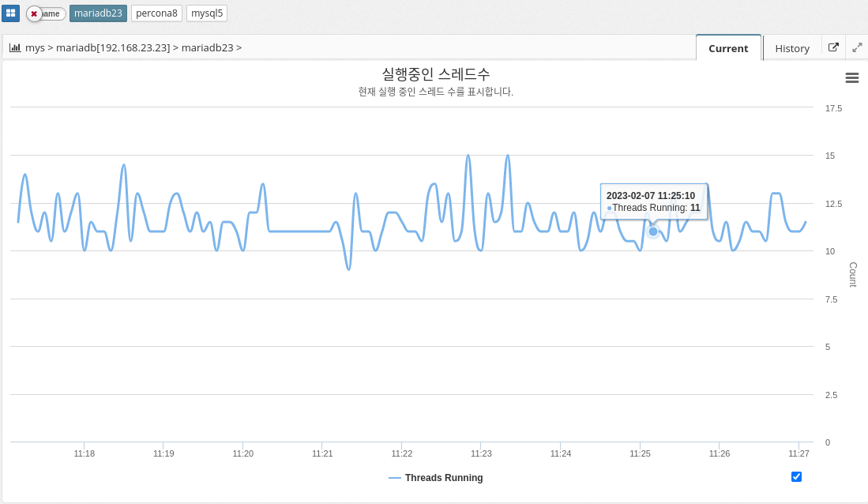Click the bar chart icon in breadcrumb

15,47
